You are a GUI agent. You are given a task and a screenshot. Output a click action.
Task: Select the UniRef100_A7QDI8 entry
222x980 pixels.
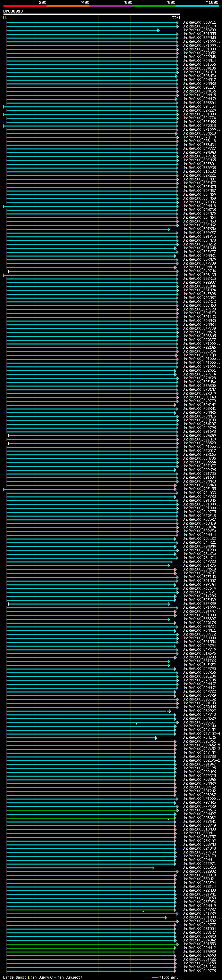[199, 125]
